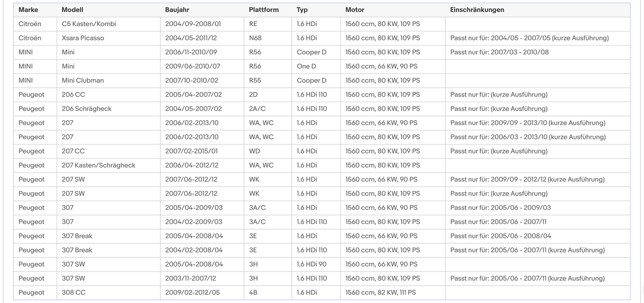The height and width of the screenshot is (303, 644).
Task: Click the 206 Schrägheck model cell
Action: [x=86, y=109]
